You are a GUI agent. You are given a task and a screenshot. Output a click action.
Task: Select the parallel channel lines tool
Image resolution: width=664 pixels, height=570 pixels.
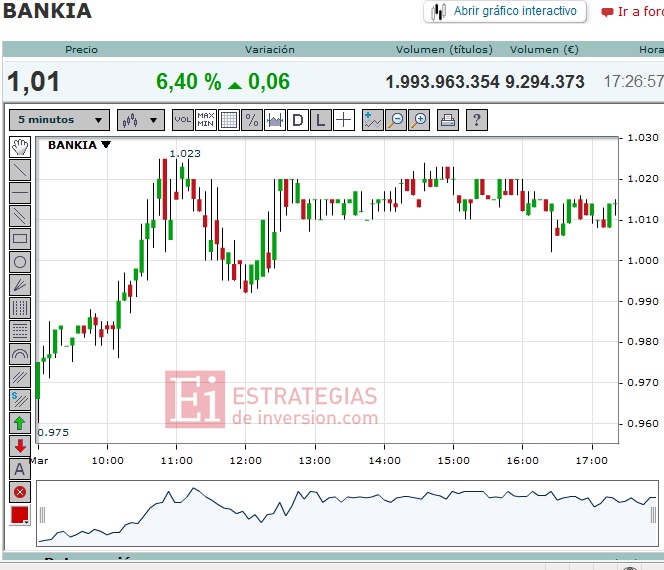click(20, 376)
